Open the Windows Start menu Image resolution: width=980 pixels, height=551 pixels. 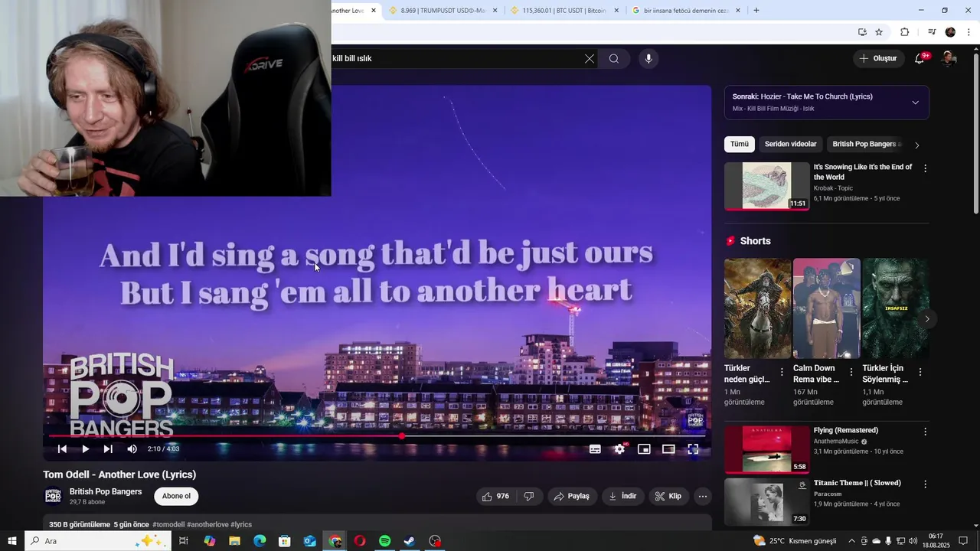(12, 541)
